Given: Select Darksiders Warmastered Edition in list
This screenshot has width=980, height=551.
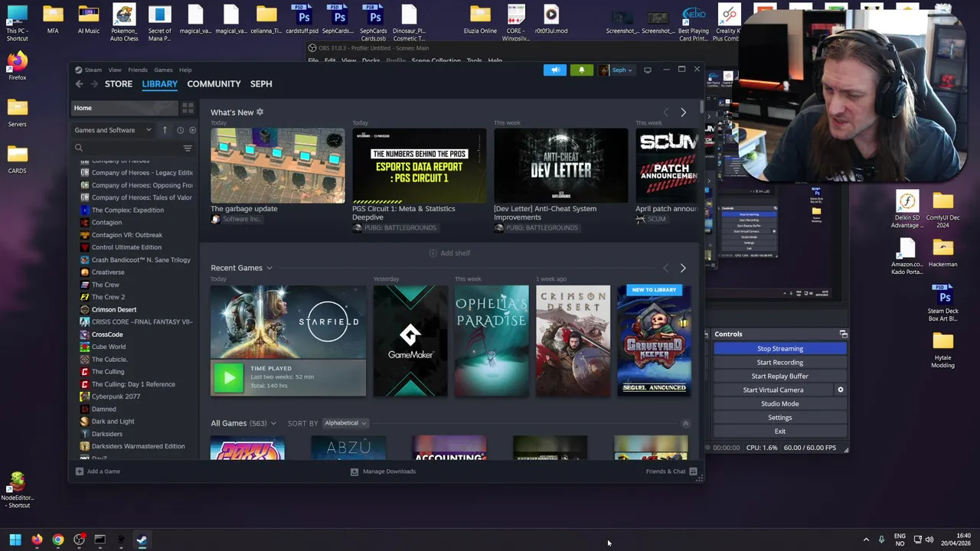Looking at the screenshot, I should [x=138, y=446].
